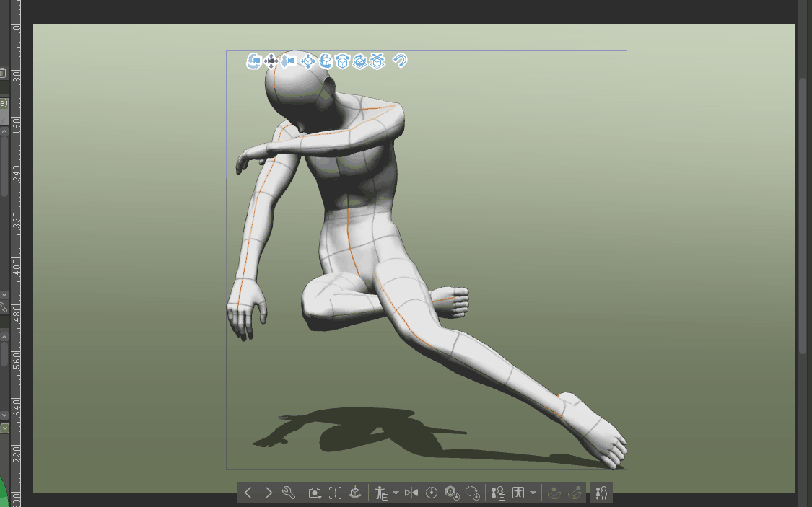Place the 3D model on the ground
Image resolution: width=812 pixels, height=507 pixels.
[355, 493]
